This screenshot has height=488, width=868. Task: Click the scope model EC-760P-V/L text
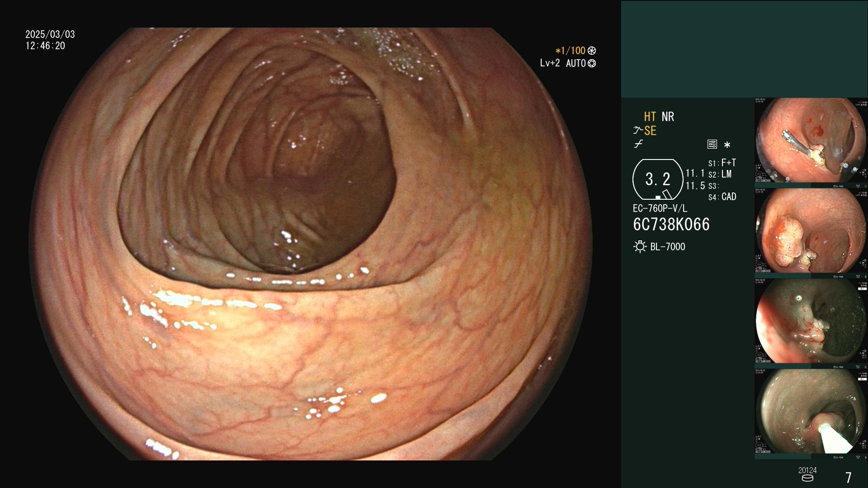(660, 208)
